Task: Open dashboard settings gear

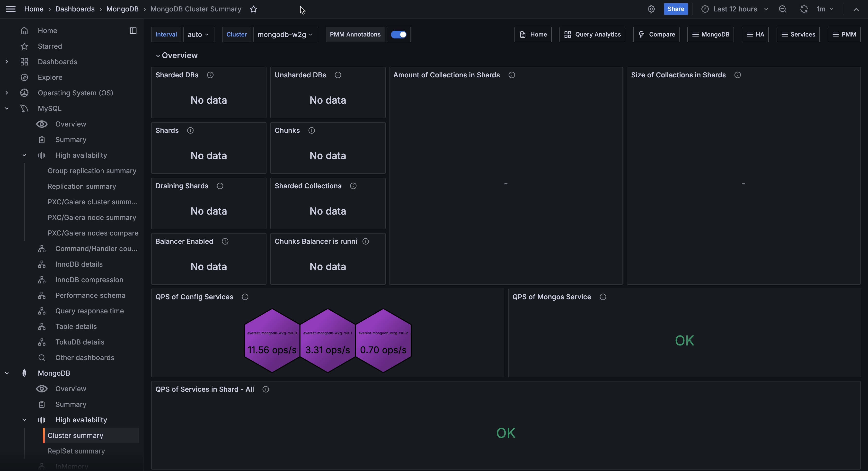Action: click(x=651, y=9)
